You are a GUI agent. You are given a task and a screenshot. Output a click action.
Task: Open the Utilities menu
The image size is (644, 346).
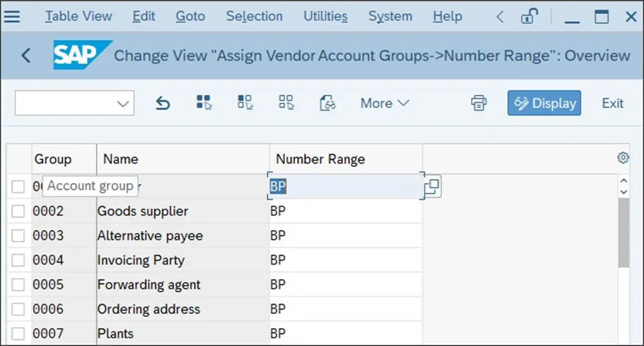(x=325, y=16)
